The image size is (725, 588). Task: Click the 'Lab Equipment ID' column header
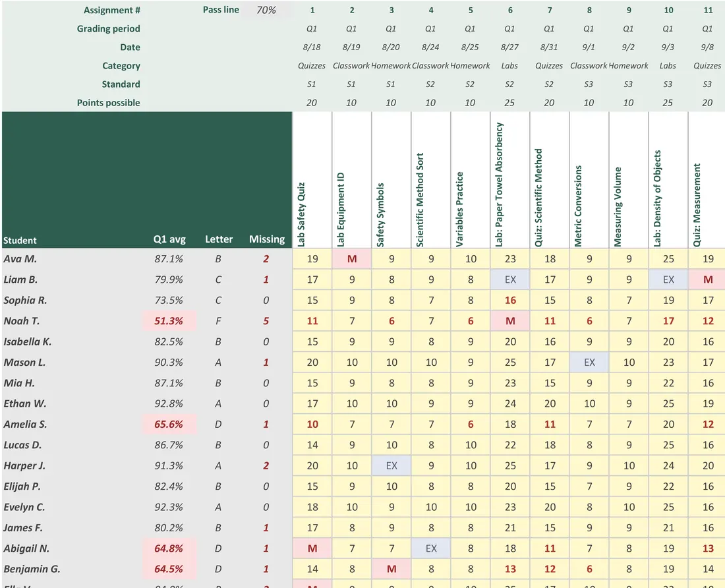point(352,180)
